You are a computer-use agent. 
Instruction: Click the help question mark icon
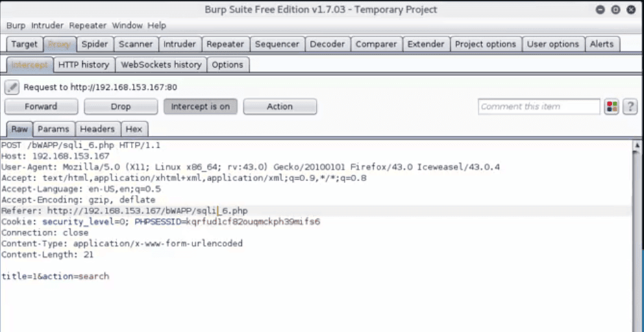pyautogui.click(x=630, y=107)
